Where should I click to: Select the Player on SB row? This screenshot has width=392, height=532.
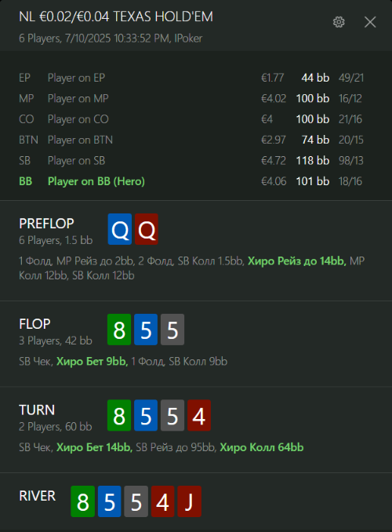pos(191,161)
